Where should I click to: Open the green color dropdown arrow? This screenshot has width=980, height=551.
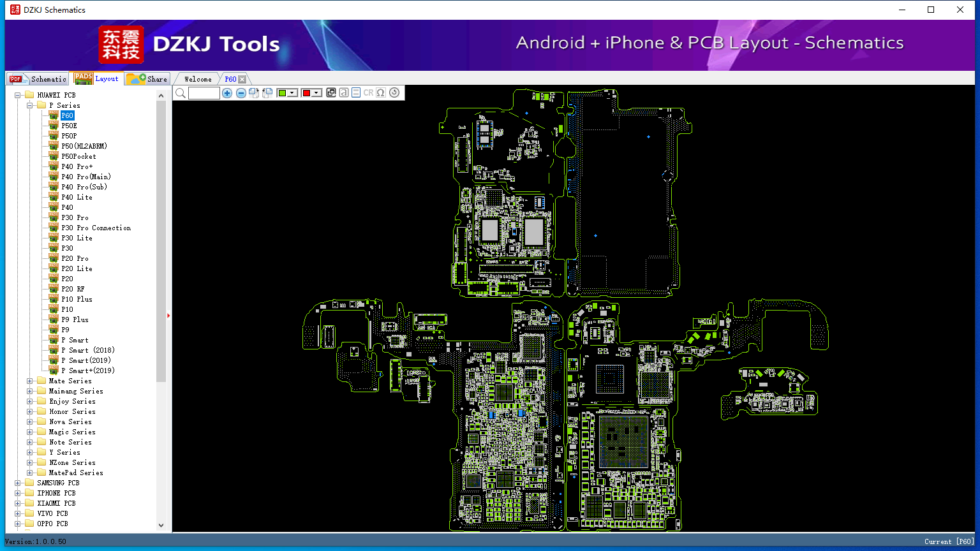tap(293, 93)
